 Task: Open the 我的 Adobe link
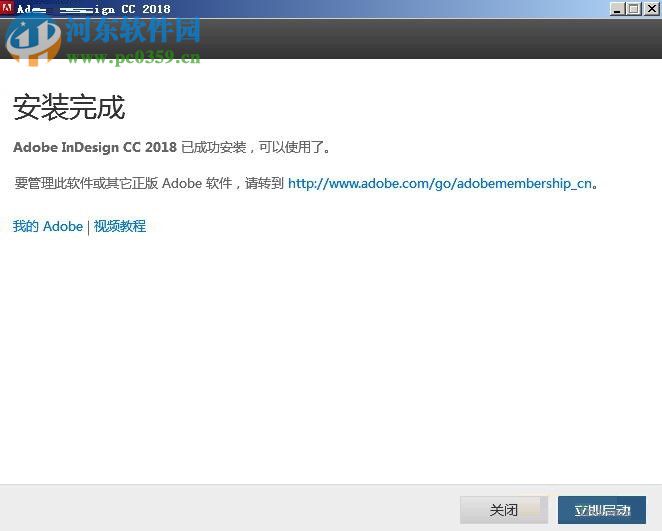coord(48,226)
